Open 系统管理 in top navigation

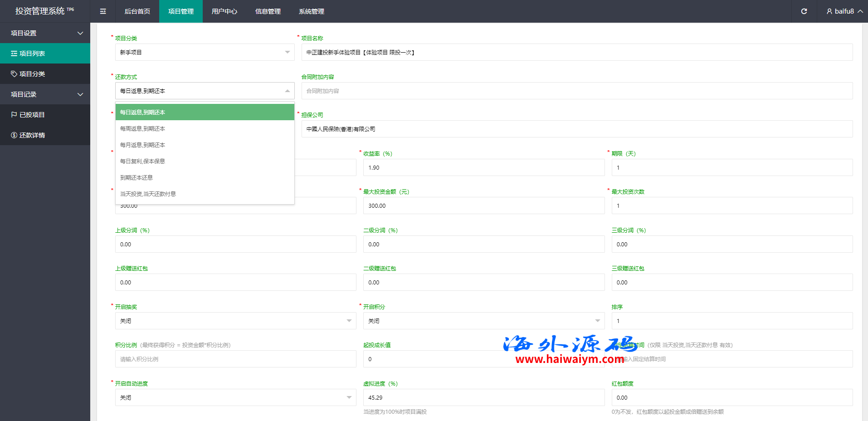(x=311, y=11)
